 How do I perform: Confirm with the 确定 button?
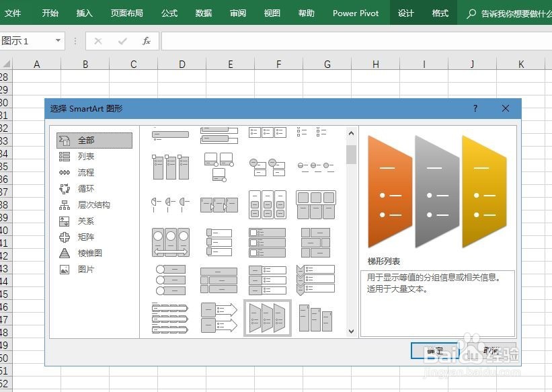point(435,350)
